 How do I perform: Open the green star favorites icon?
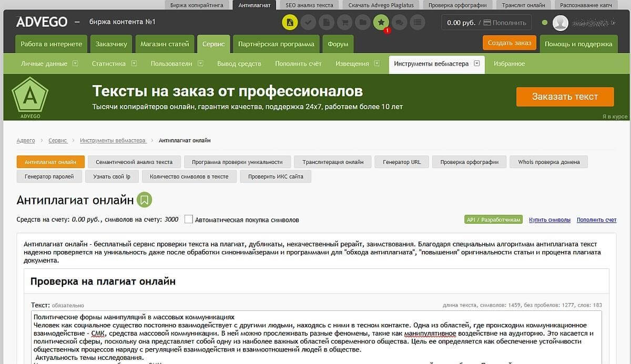(381, 22)
